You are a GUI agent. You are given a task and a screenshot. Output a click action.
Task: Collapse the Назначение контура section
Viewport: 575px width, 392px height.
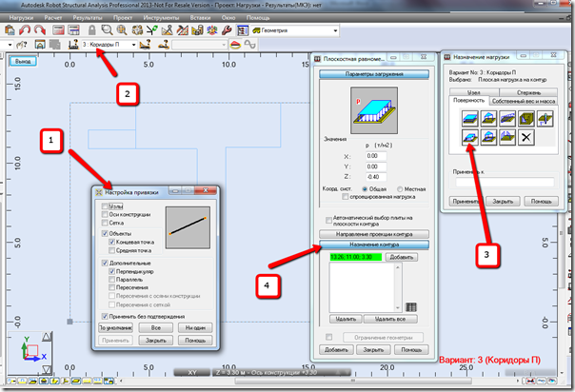click(x=374, y=245)
